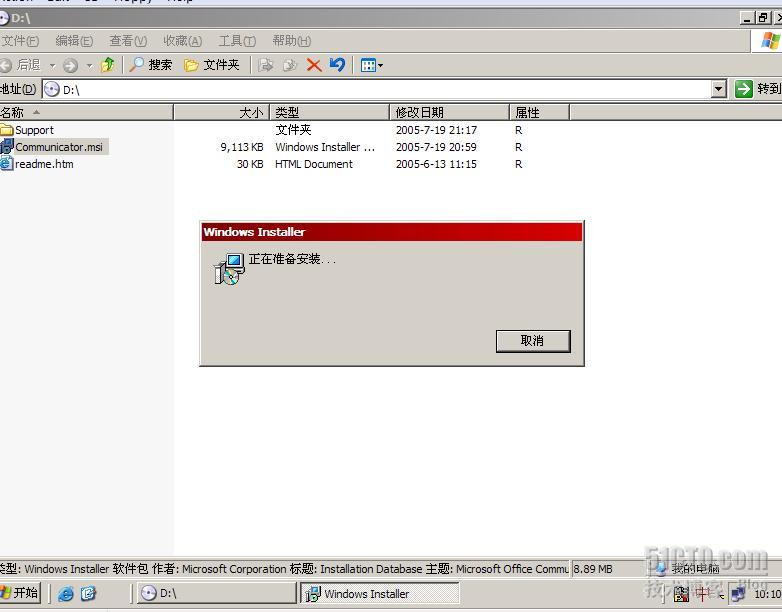Click the 10:10 system tray clock
The height and width of the screenshot is (612, 782).
click(x=768, y=594)
